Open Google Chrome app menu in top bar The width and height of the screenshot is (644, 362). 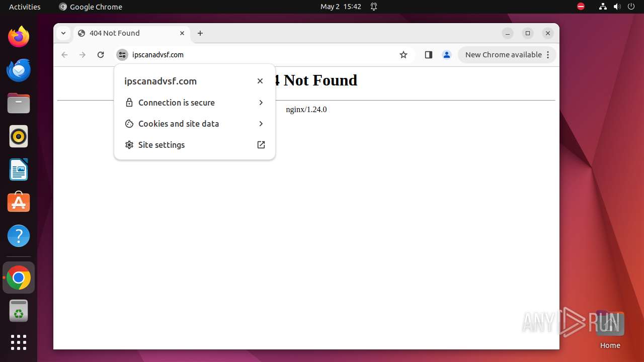91,7
